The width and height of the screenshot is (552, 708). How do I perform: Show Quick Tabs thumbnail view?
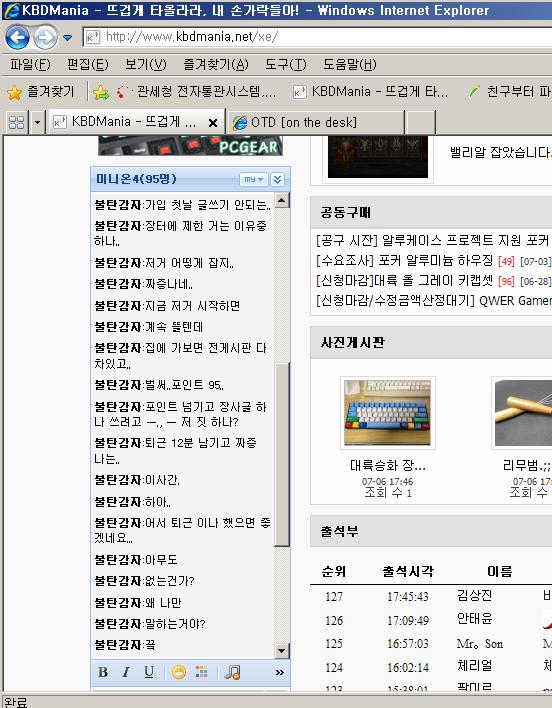(x=17, y=122)
